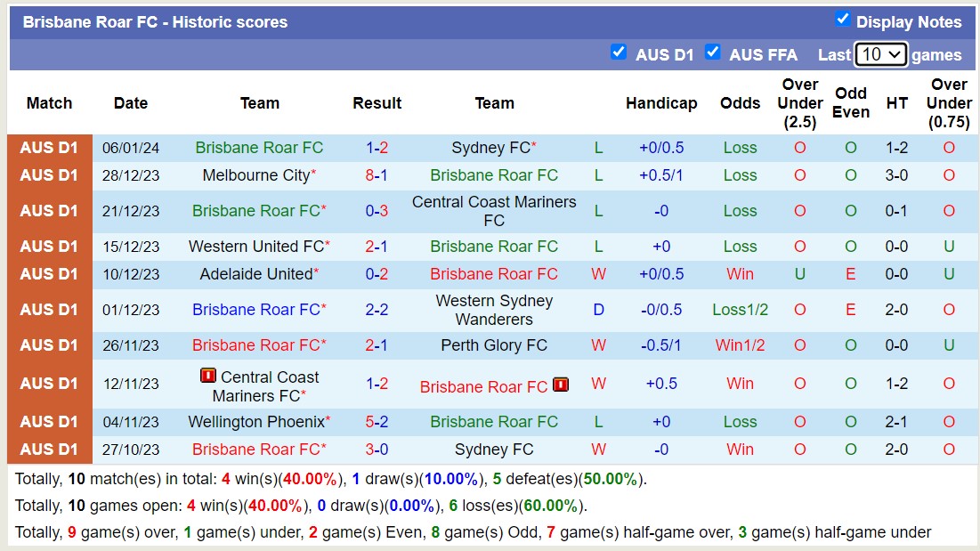Disable the AUS D1 filter checkbox
Screen dimensions: 980x551
pos(619,53)
